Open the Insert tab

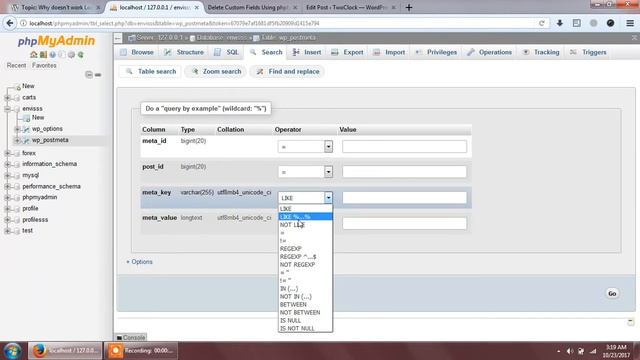click(307, 52)
